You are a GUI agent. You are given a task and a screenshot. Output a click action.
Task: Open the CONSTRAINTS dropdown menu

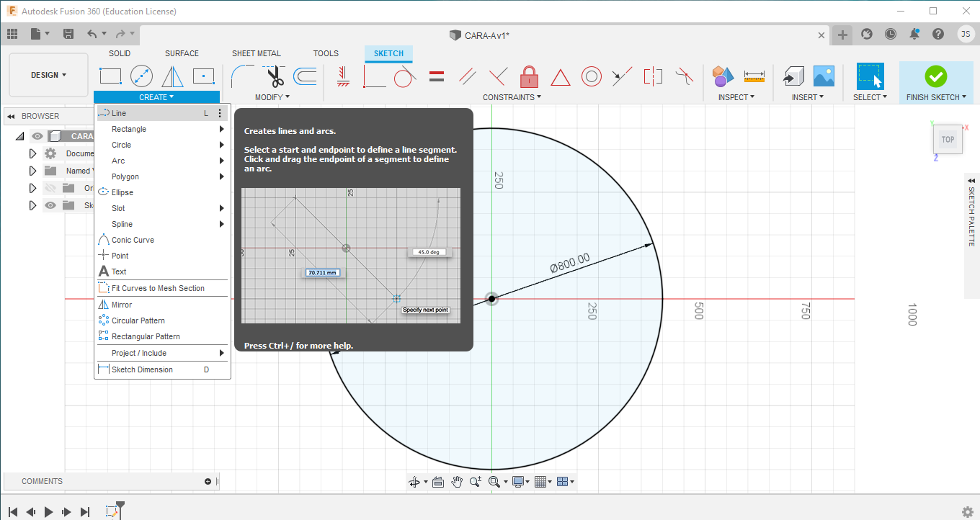point(512,97)
